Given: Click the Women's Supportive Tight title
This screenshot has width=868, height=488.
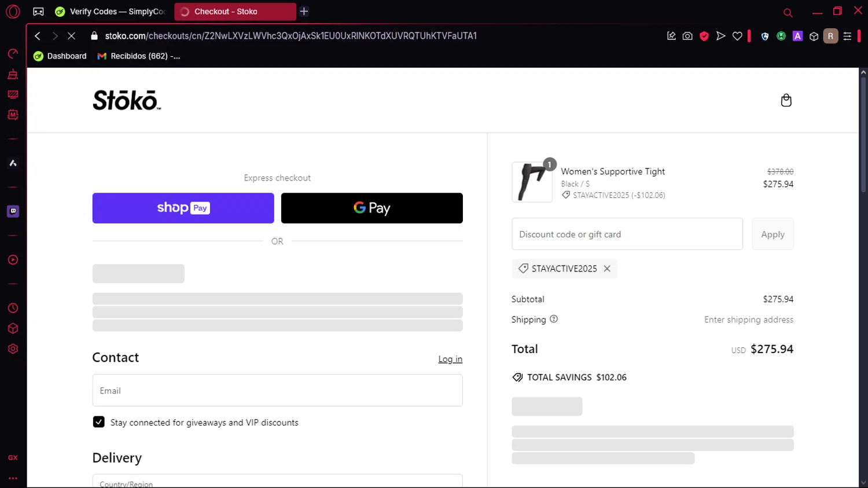Looking at the screenshot, I should tap(613, 171).
